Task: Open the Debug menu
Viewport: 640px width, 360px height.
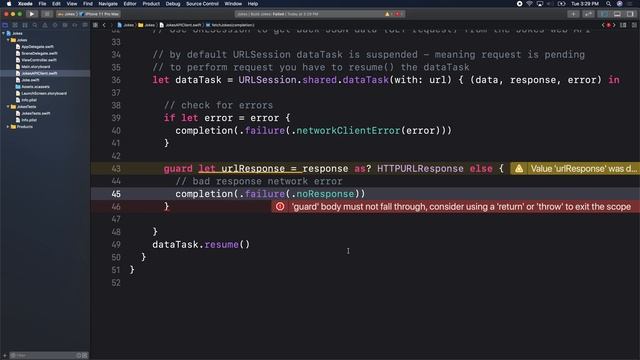Action: pyautogui.click(x=173, y=4)
